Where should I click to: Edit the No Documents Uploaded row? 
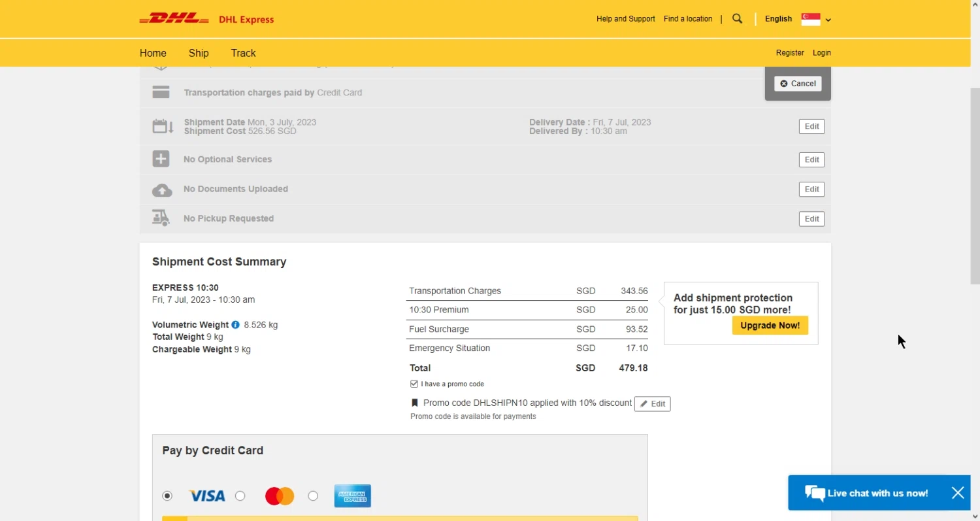[811, 190]
